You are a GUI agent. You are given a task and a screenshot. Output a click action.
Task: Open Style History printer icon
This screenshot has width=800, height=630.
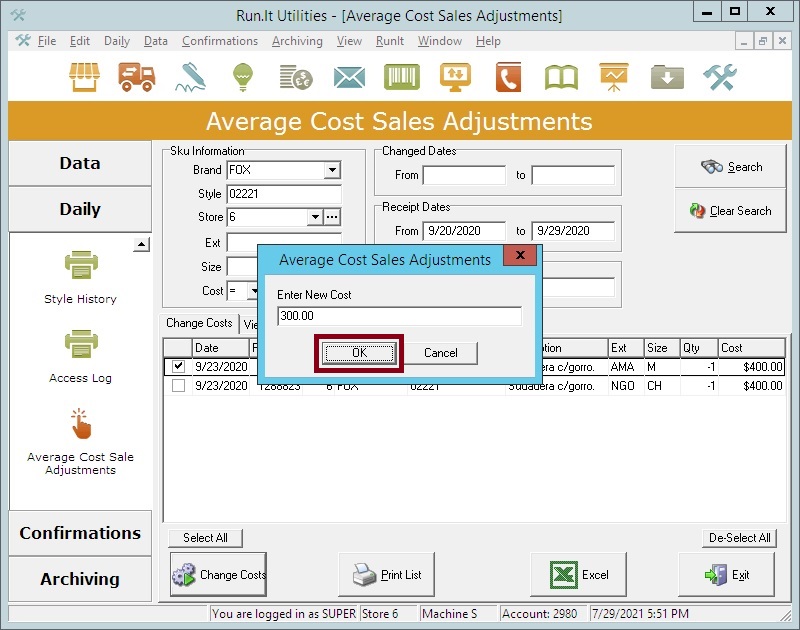(x=81, y=265)
